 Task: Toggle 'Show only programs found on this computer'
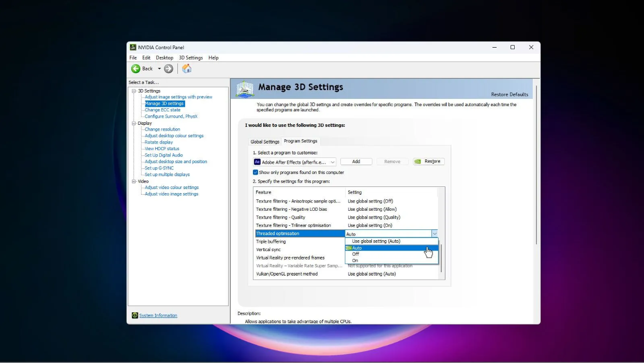tap(255, 172)
